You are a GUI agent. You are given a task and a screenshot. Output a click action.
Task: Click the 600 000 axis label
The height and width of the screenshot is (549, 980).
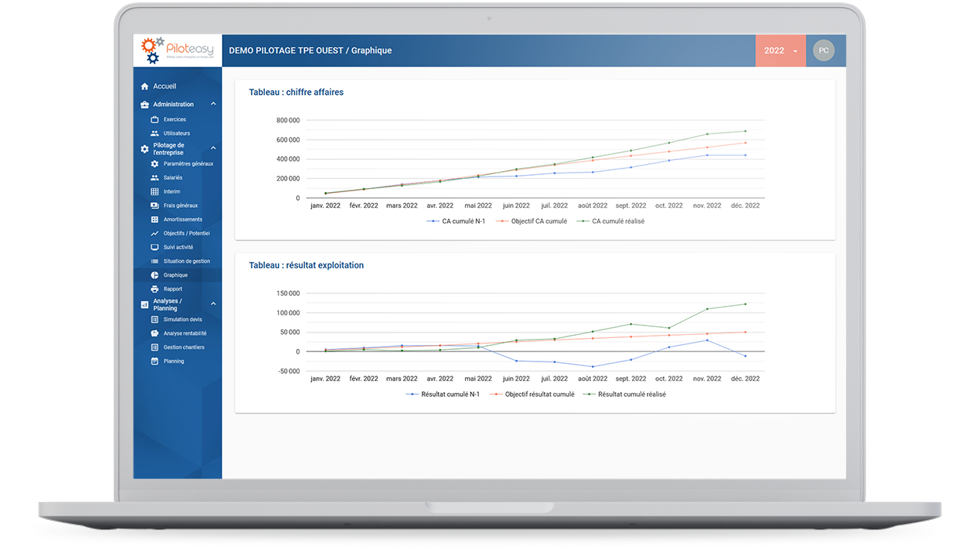click(x=288, y=140)
